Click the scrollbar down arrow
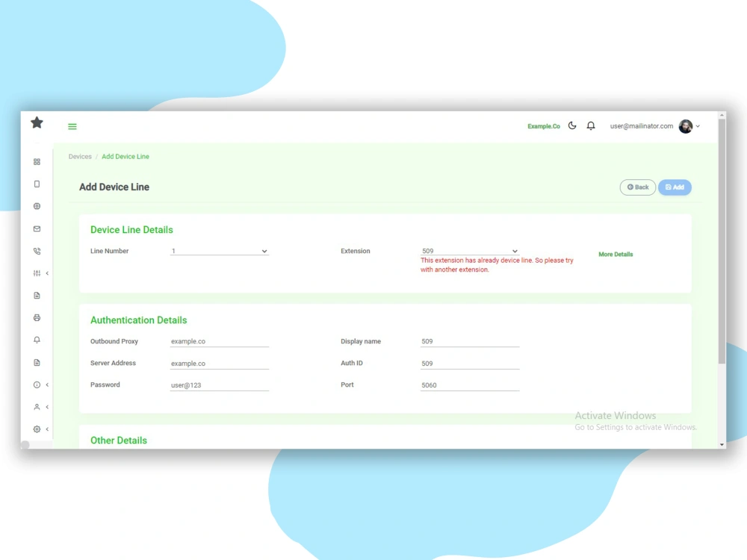The width and height of the screenshot is (747, 560). 722,444
